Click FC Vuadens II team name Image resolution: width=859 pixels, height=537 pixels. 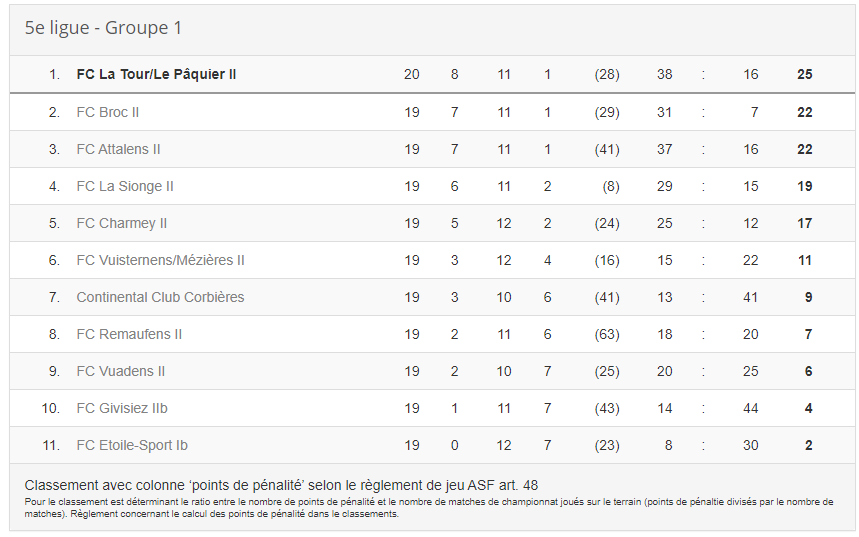point(121,372)
